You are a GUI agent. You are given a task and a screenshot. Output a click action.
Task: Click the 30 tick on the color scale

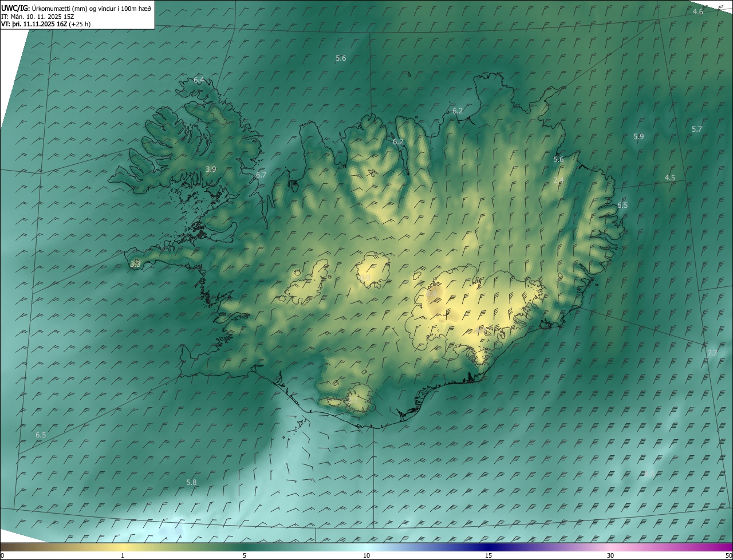point(610,555)
